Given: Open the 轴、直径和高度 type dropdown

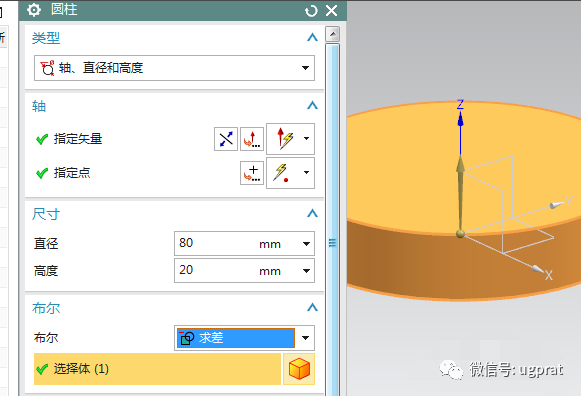Looking at the screenshot, I should tap(175, 68).
